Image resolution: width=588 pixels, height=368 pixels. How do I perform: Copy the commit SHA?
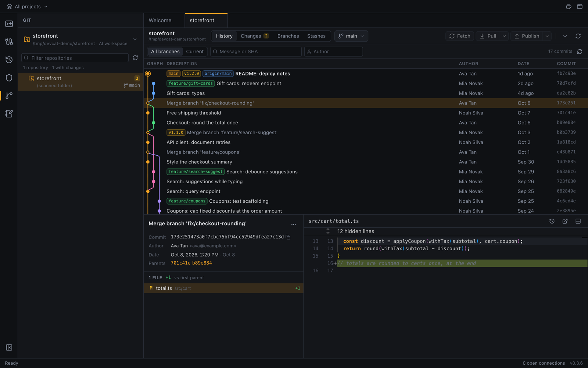[288, 237]
